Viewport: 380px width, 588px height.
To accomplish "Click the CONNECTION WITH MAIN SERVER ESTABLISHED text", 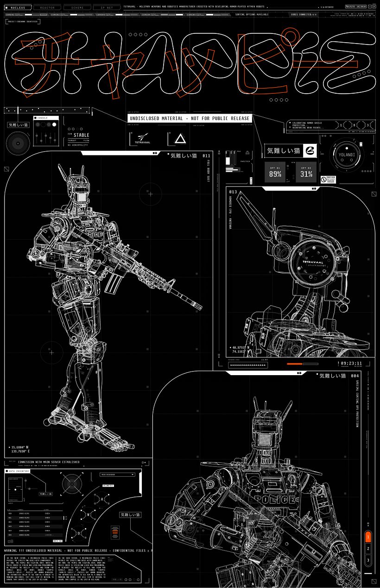I will pos(49,462).
